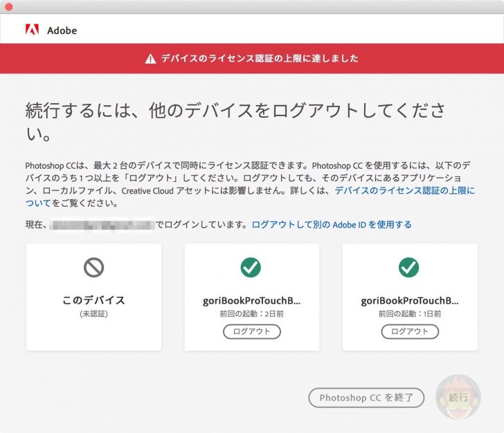Click the green checkmark above 2日前 device
Image resolution: width=504 pixels, height=433 pixels.
click(251, 267)
